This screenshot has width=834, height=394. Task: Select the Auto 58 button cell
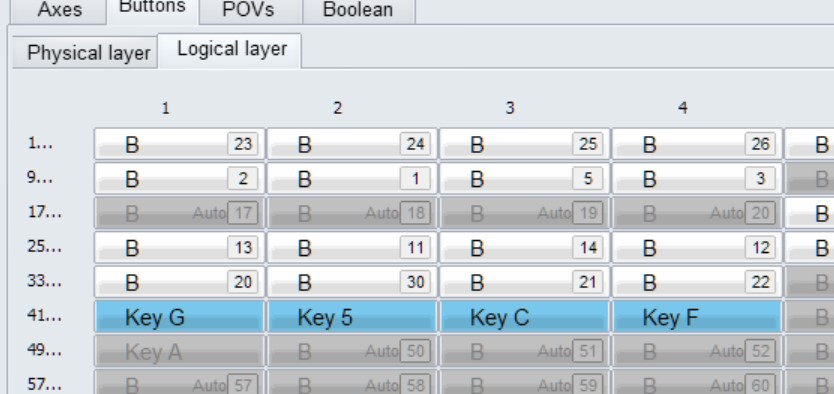pos(352,382)
